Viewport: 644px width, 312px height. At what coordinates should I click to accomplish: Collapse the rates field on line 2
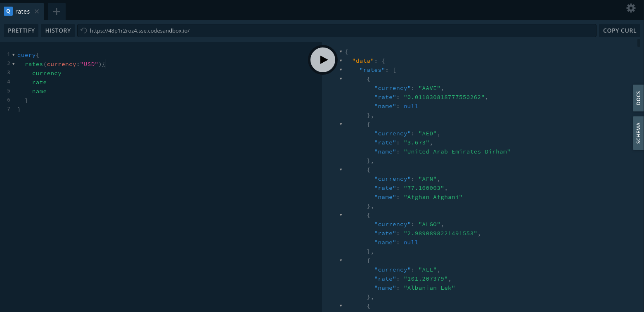pos(14,64)
